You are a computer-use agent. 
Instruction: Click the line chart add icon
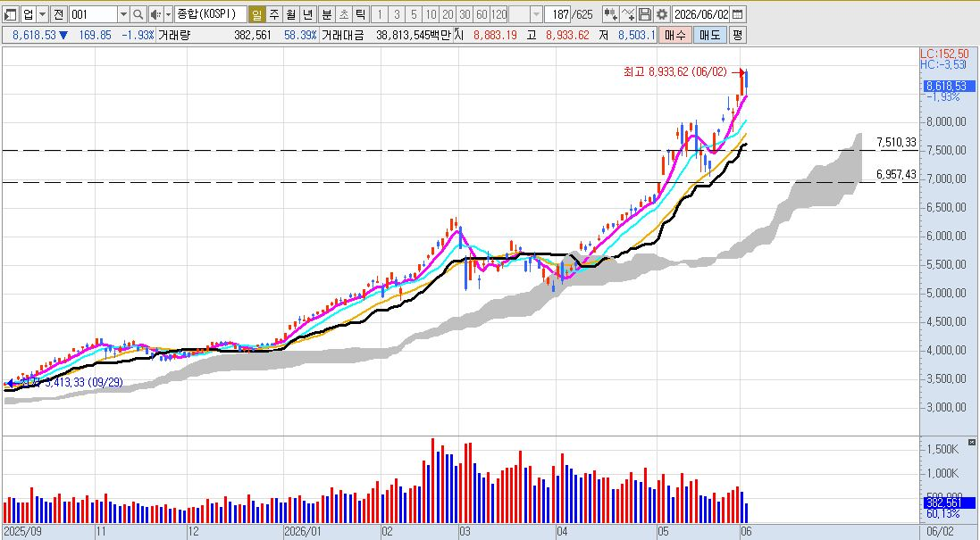click(x=628, y=13)
